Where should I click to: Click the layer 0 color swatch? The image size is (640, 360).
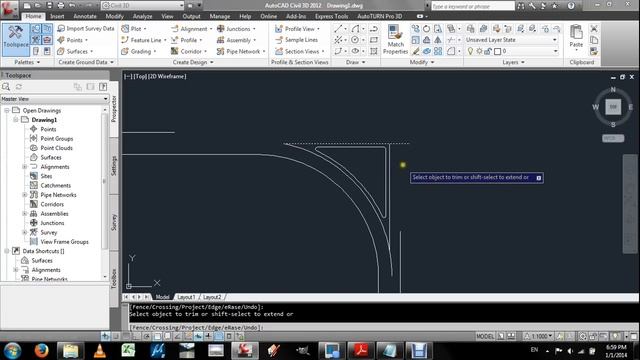[x=498, y=51]
